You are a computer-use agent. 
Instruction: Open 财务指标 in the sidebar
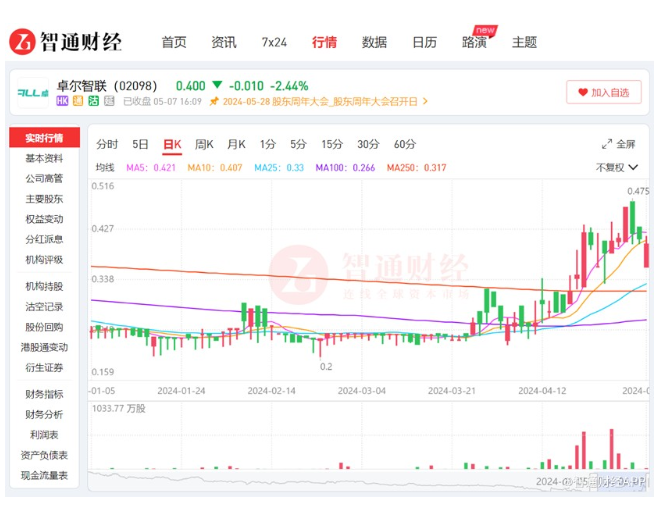(44, 394)
